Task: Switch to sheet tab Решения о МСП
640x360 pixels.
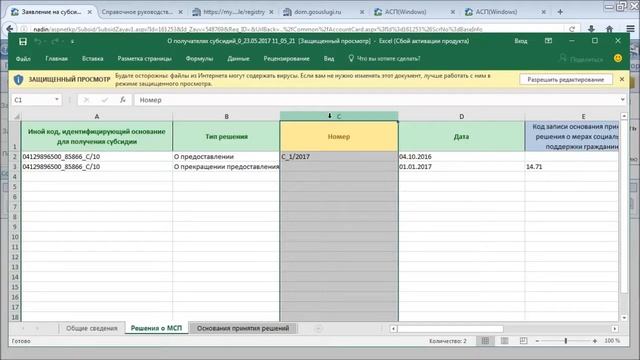Action: click(x=156, y=328)
